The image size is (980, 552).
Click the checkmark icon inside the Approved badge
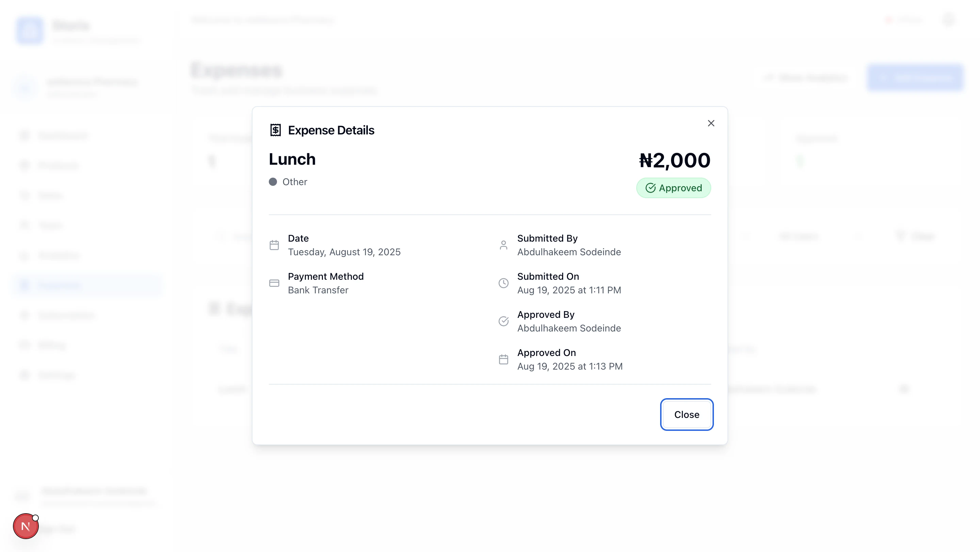click(x=651, y=188)
